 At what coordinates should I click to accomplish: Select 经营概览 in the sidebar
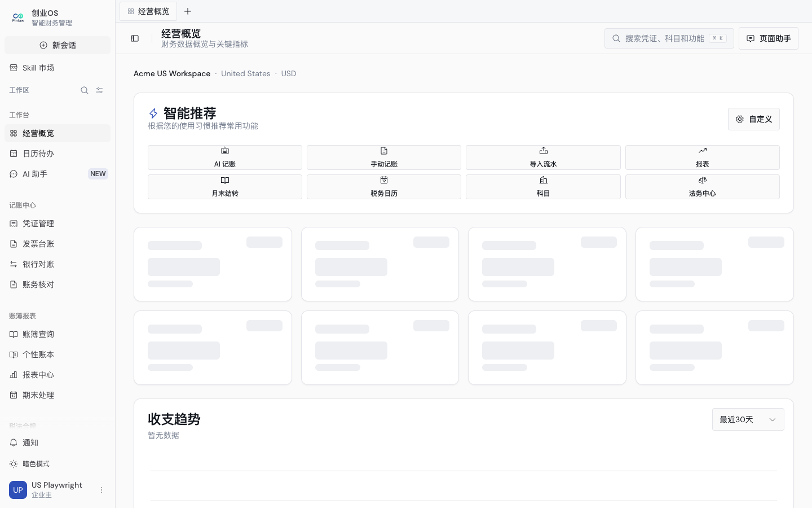[x=58, y=133]
